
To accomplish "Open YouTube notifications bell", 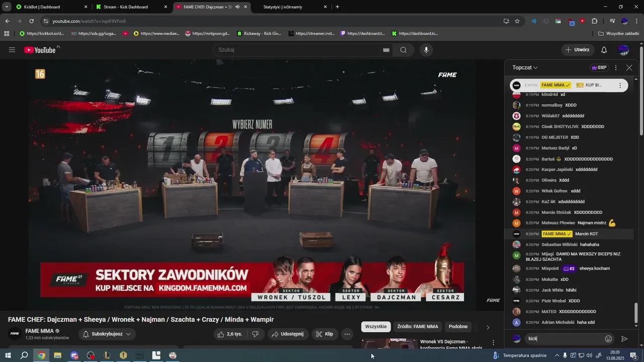I will point(604,50).
